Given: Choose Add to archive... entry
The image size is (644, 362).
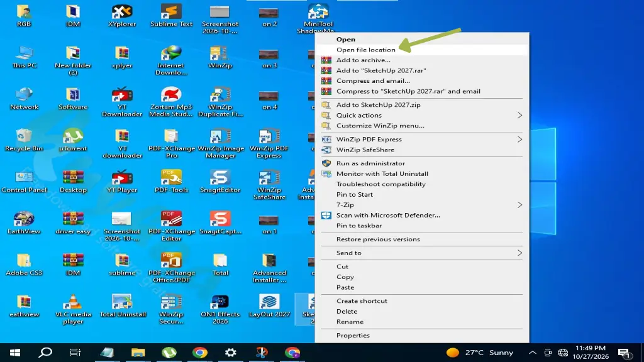Looking at the screenshot, I should pyautogui.click(x=422, y=60).
